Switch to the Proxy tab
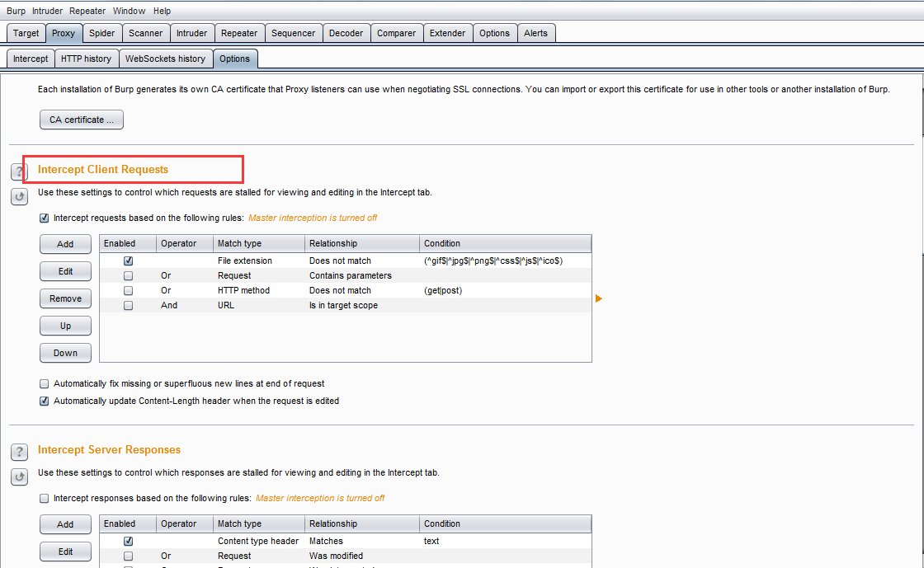Screen dimensions: 924x568 (63, 33)
